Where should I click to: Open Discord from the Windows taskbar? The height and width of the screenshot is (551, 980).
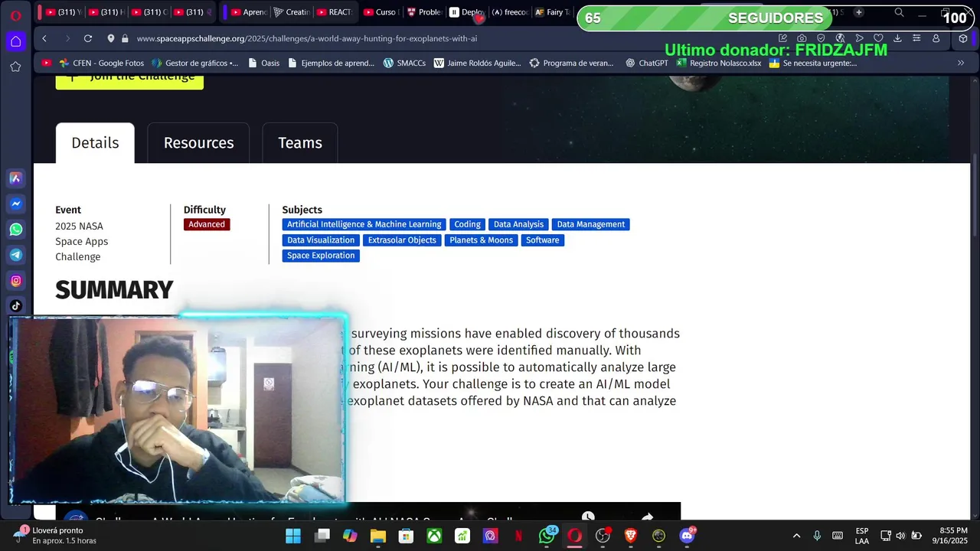687,536
